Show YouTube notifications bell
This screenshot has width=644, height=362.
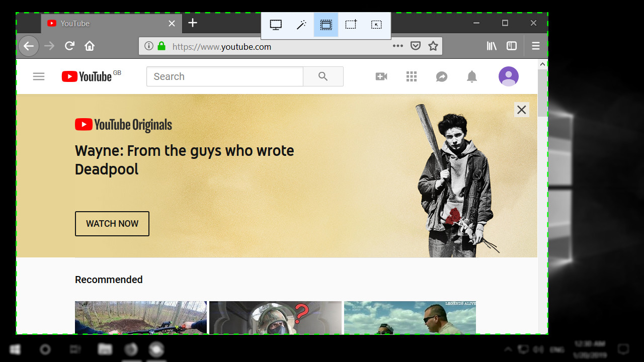471,76
